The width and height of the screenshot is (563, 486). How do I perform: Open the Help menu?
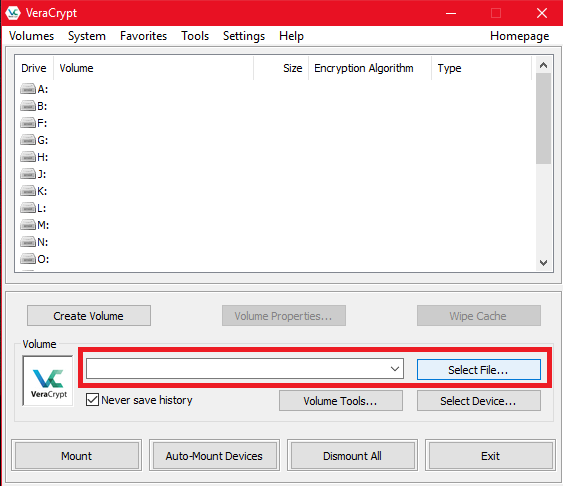click(x=291, y=36)
